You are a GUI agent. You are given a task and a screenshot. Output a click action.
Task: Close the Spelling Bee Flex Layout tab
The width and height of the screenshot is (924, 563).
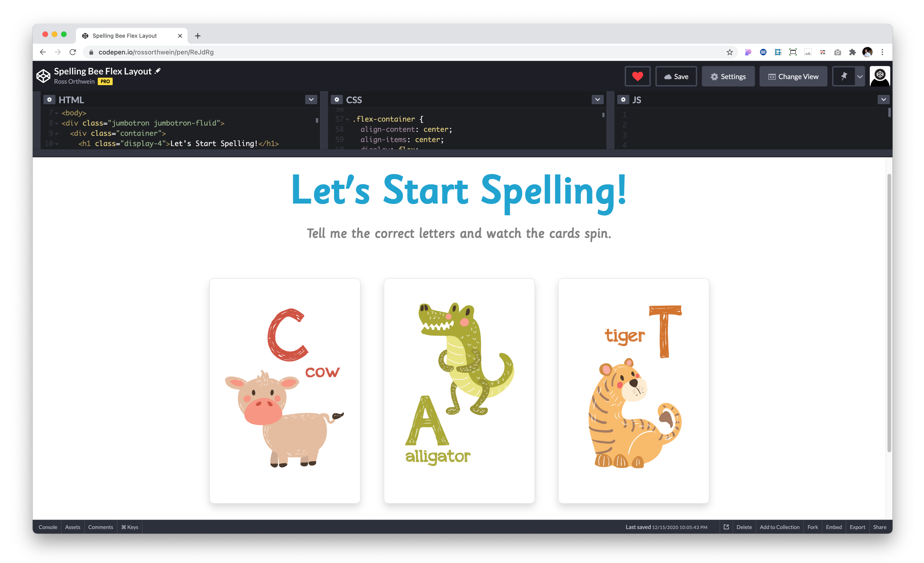180,36
